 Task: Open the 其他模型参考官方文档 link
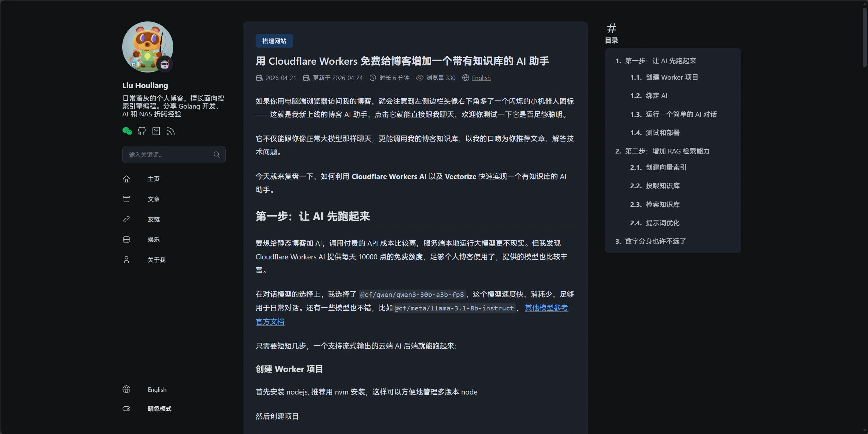pyautogui.click(x=546, y=308)
